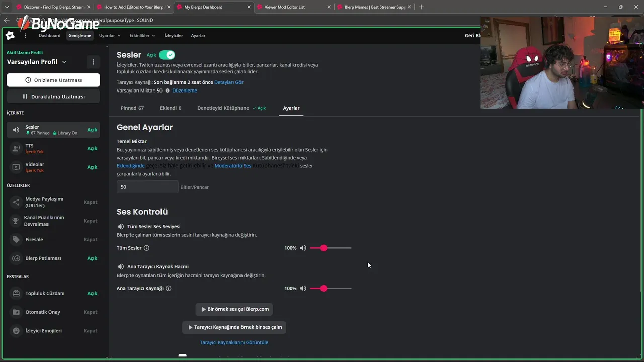Viewport: 644px width, 362px height.
Task: Click the Otomatik Onay icon
Action: (16, 312)
